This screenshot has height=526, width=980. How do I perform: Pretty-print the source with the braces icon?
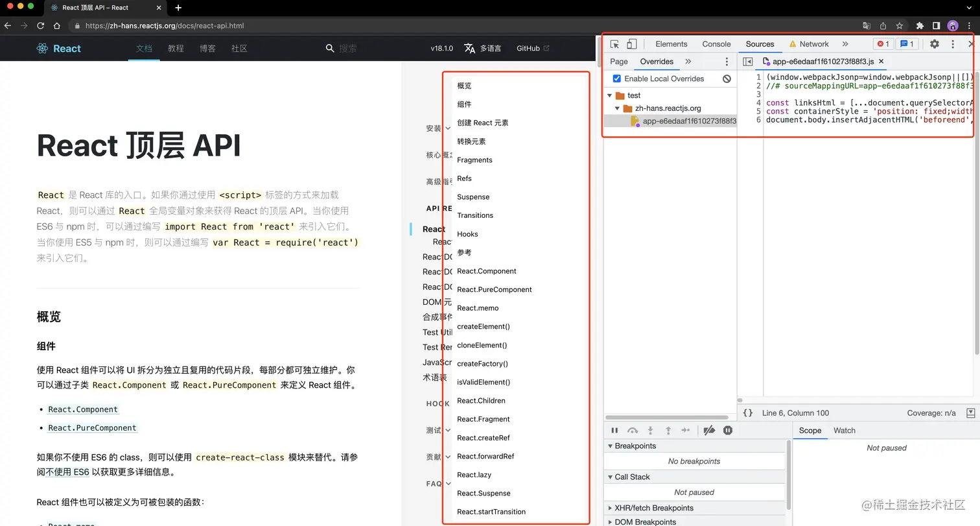pyautogui.click(x=747, y=413)
